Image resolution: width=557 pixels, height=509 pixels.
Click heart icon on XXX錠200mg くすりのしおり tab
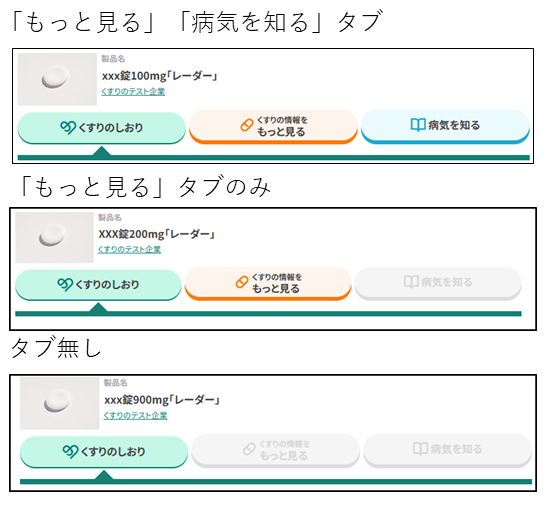pos(65,285)
